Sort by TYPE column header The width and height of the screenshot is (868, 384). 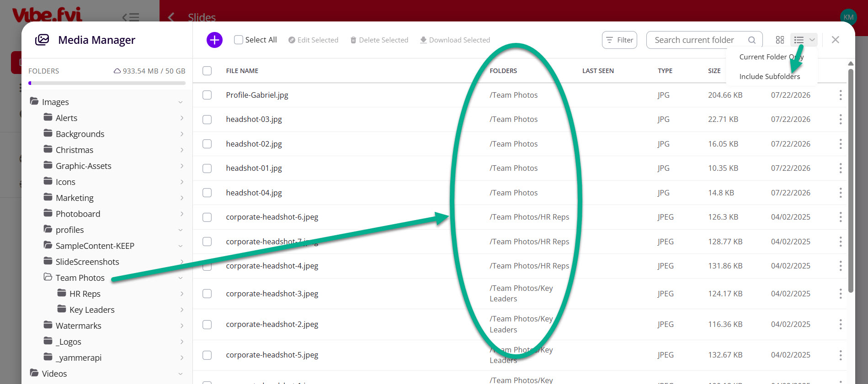coord(665,71)
